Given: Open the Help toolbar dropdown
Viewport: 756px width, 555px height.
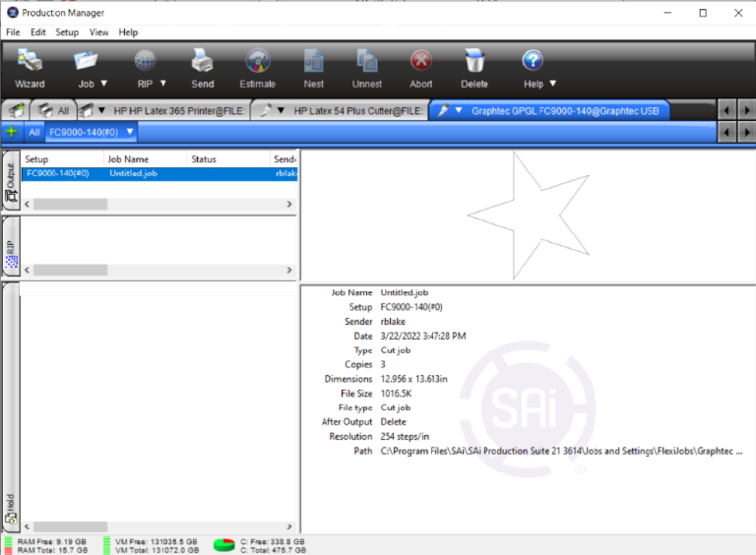Looking at the screenshot, I should tap(553, 84).
